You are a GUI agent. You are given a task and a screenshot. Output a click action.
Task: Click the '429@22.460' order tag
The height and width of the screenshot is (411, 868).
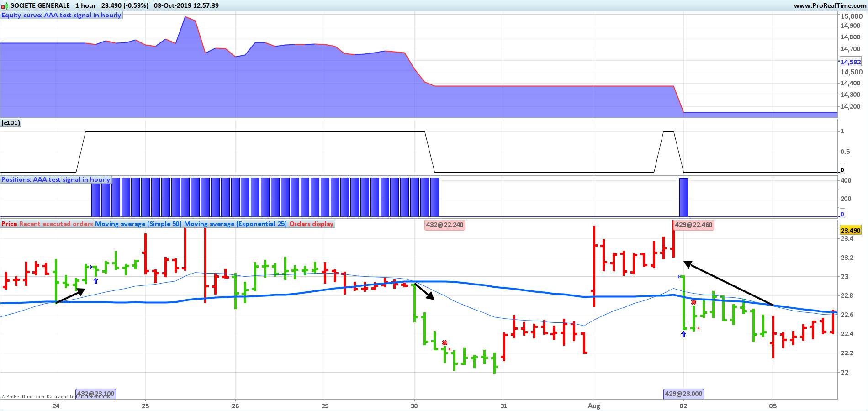[693, 225]
